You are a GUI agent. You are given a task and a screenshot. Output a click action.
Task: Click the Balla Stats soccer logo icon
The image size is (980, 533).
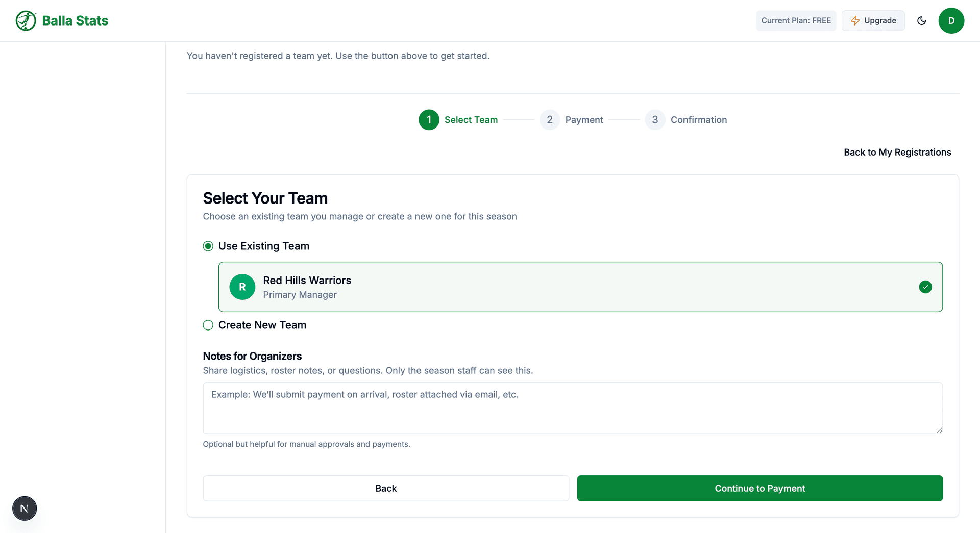[x=26, y=20]
